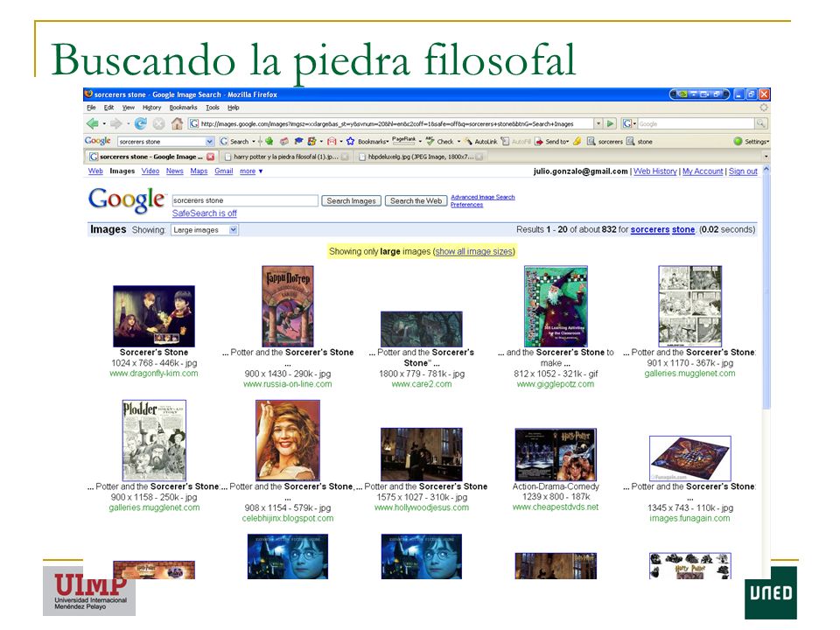Viewport: 840px width, 630px height.
Task: Click the AutoFill button on Google Toolbar
Action: click(516, 142)
